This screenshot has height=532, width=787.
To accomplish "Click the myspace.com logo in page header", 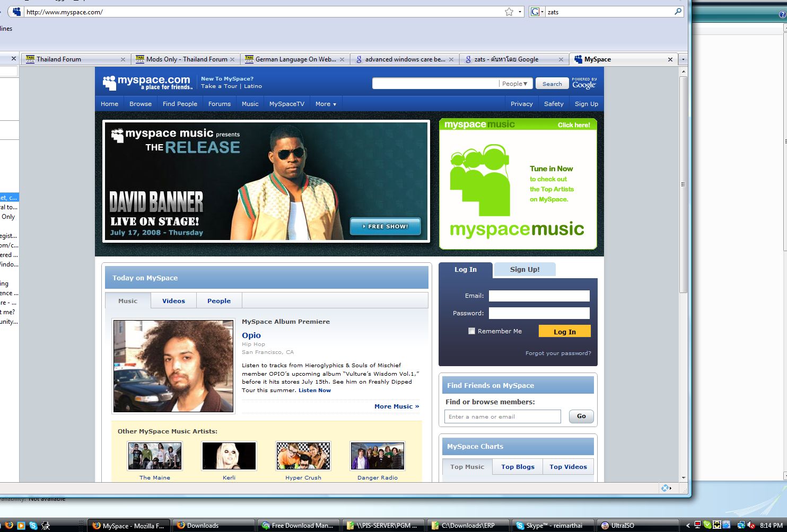I will point(147,83).
